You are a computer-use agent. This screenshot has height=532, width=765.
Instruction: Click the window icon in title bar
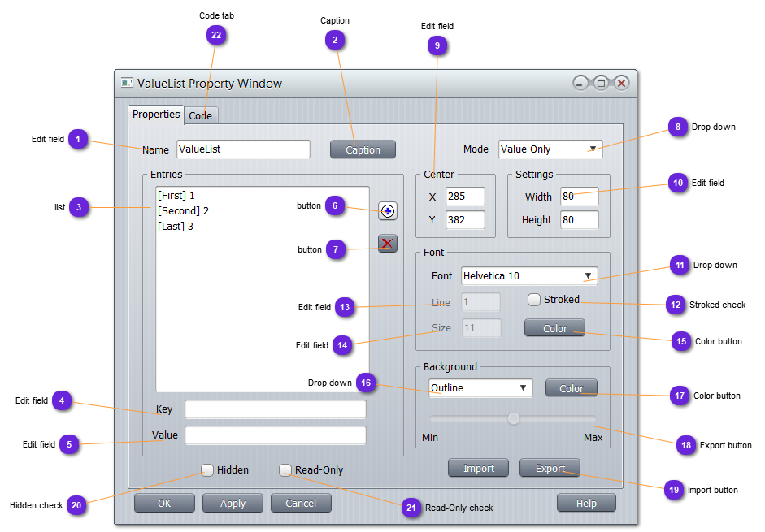(127, 83)
